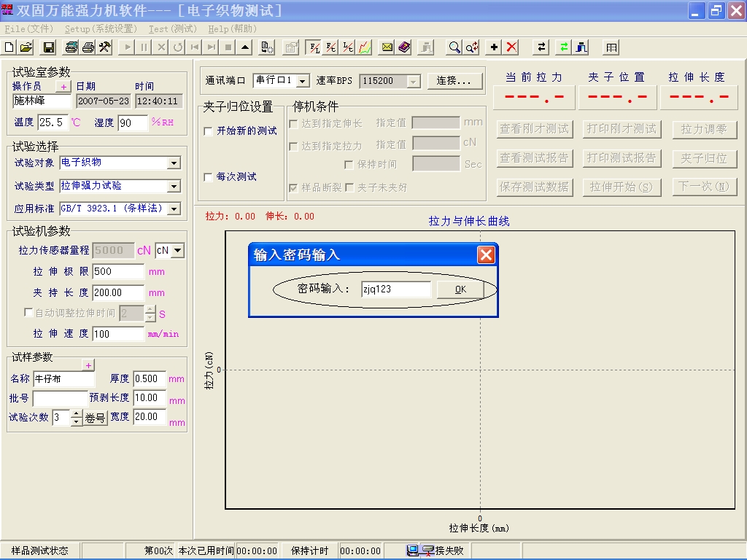The height and width of the screenshot is (560, 747).
Task: Open the 应用标准 dropdown list
Action: [174, 209]
